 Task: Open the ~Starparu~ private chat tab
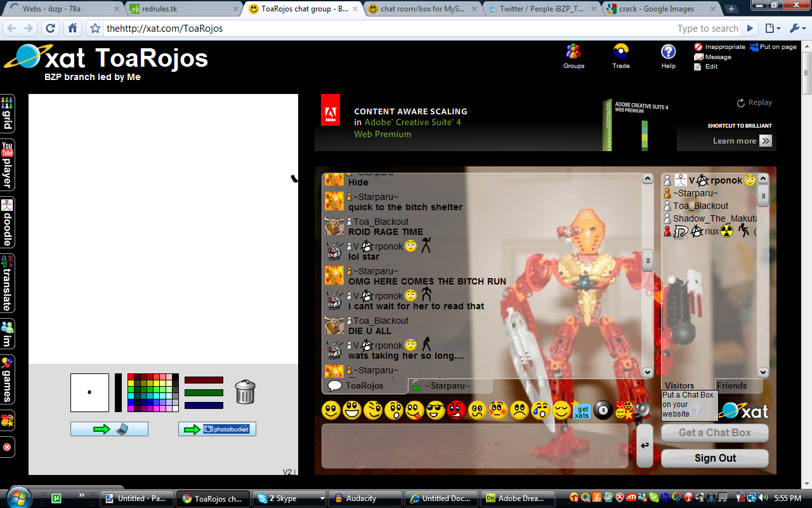click(x=450, y=385)
